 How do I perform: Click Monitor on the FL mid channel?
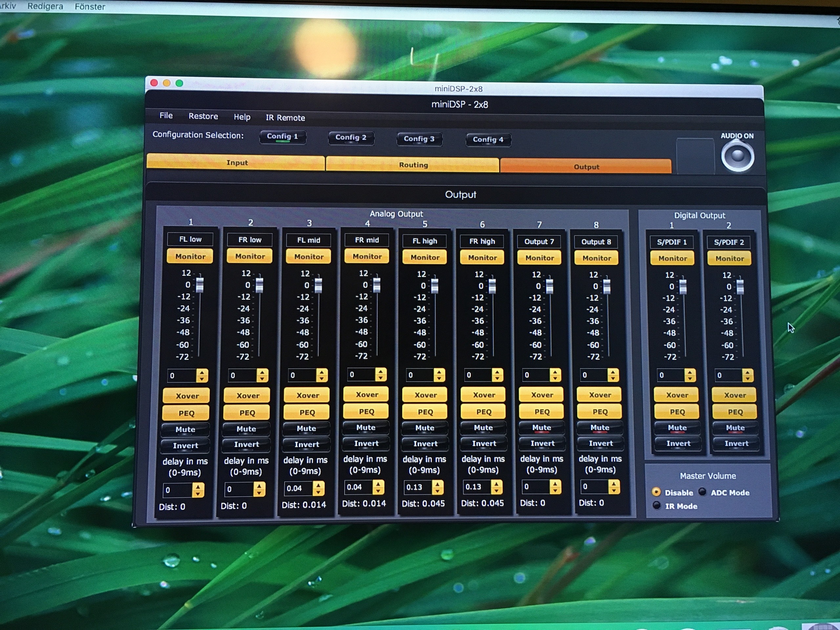coord(308,257)
